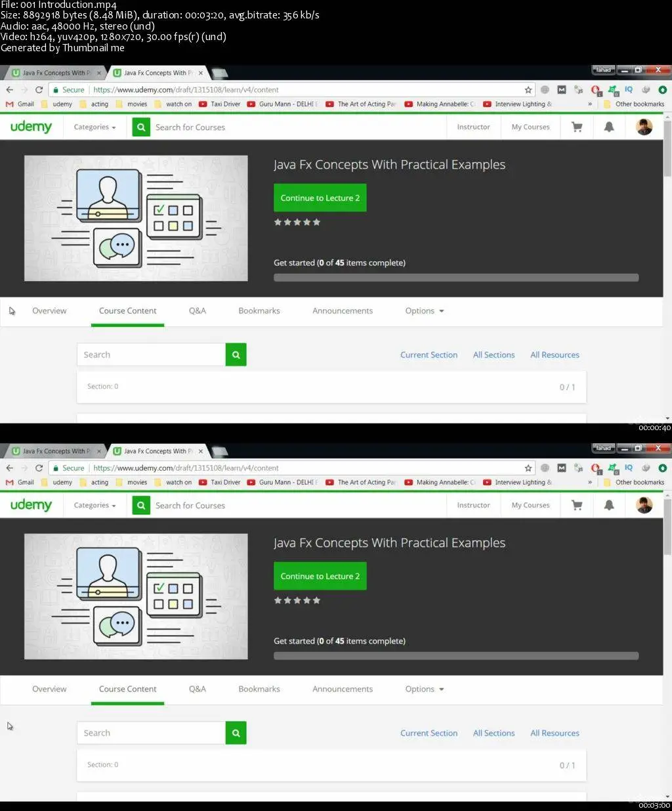Click five-star rating in lower frame
Viewport: 672px width, 811px height.
[x=297, y=601]
